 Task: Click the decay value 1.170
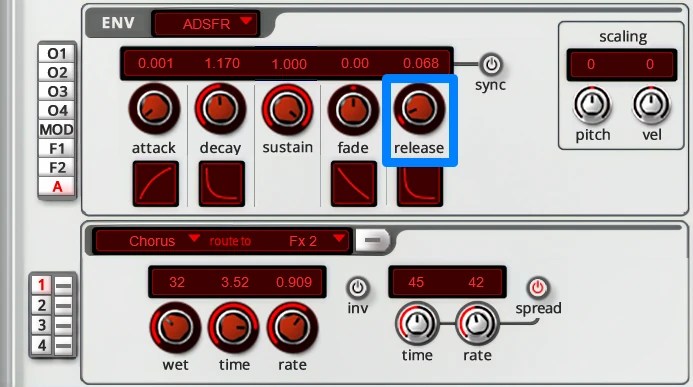(222, 64)
